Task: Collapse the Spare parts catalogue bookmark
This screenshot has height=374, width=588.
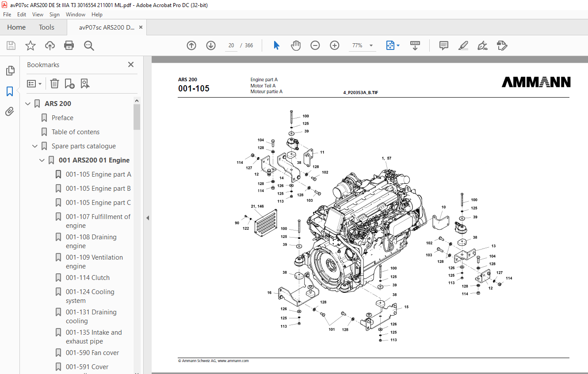Action: pos(35,146)
